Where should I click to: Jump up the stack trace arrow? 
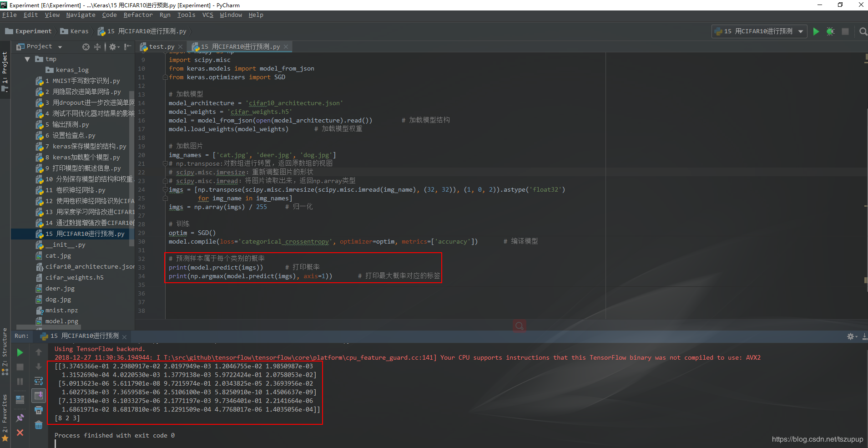[39, 352]
